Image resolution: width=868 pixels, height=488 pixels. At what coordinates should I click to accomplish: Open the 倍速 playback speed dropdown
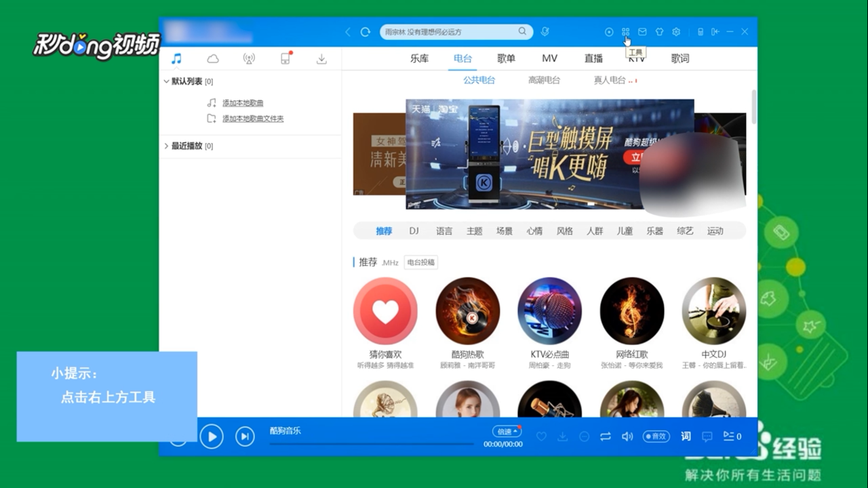click(507, 431)
